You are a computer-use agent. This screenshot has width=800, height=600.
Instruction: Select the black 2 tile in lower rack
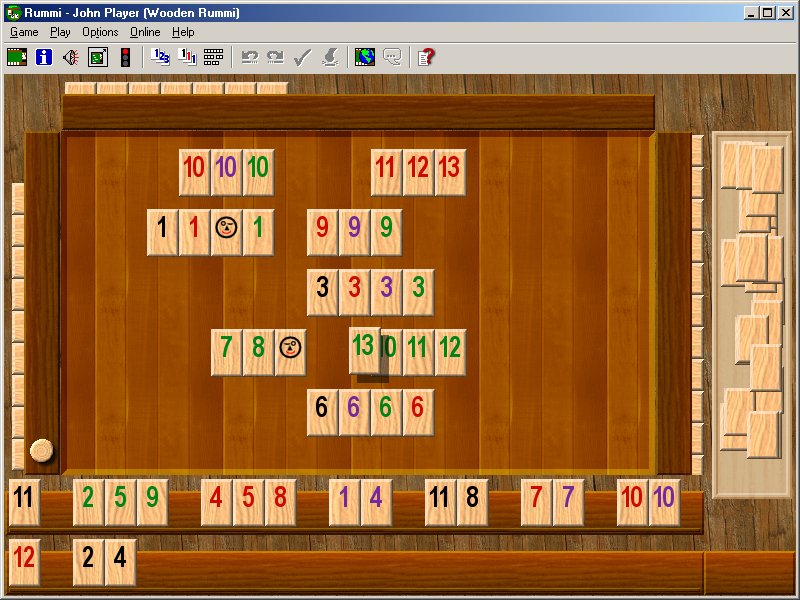(x=88, y=562)
